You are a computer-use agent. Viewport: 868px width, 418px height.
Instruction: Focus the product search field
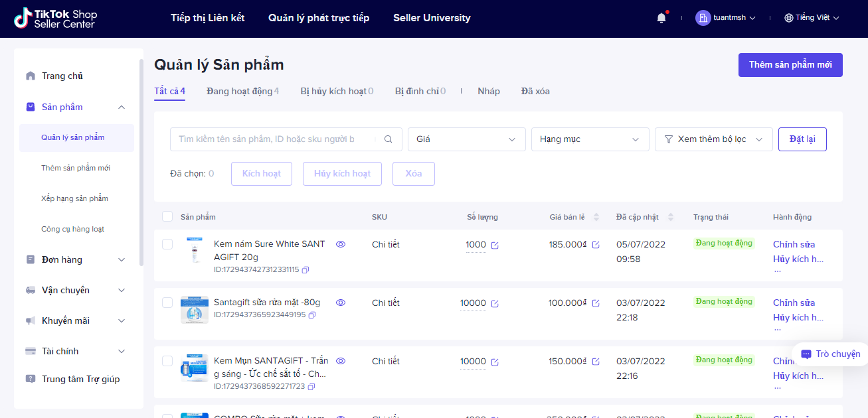pos(286,139)
